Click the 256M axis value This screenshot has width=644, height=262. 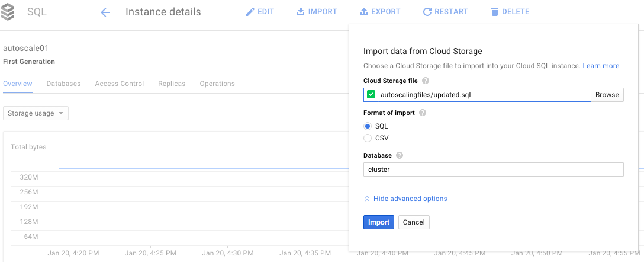pos(29,192)
